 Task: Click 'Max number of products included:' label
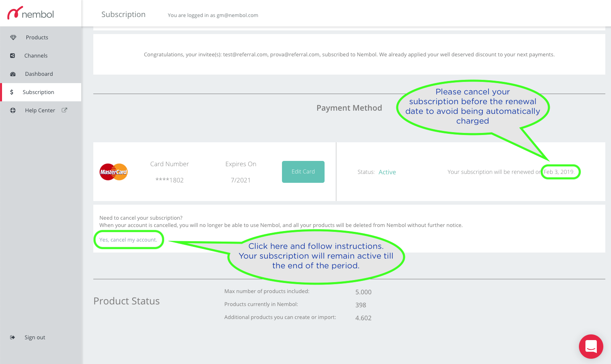(267, 291)
